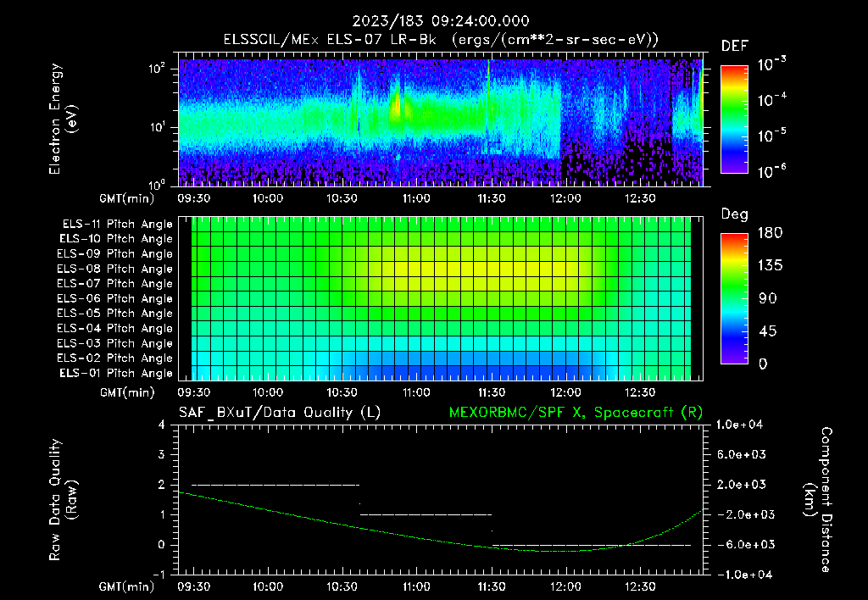Click the Deg pitch angle color bar
Image resolution: width=868 pixels, height=600 pixels.
coord(734,298)
